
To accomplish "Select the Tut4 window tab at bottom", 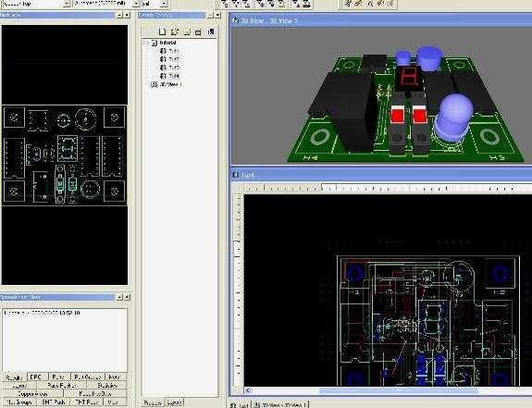I will [x=241, y=405].
